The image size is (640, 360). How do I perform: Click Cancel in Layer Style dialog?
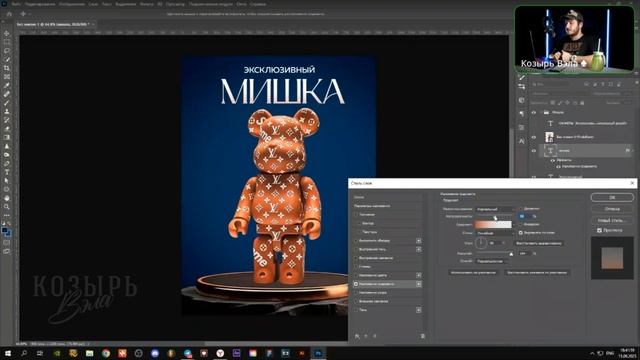tap(612, 209)
